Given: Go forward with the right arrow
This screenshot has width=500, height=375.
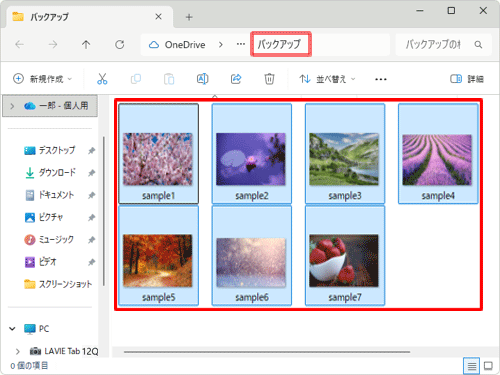Looking at the screenshot, I should tap(53, 44).
